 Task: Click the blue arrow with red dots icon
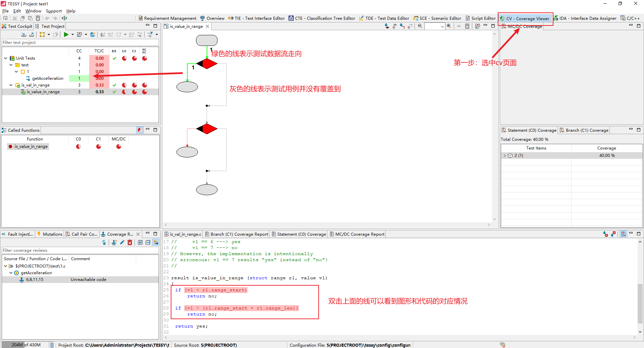click(x=402, y=26)
